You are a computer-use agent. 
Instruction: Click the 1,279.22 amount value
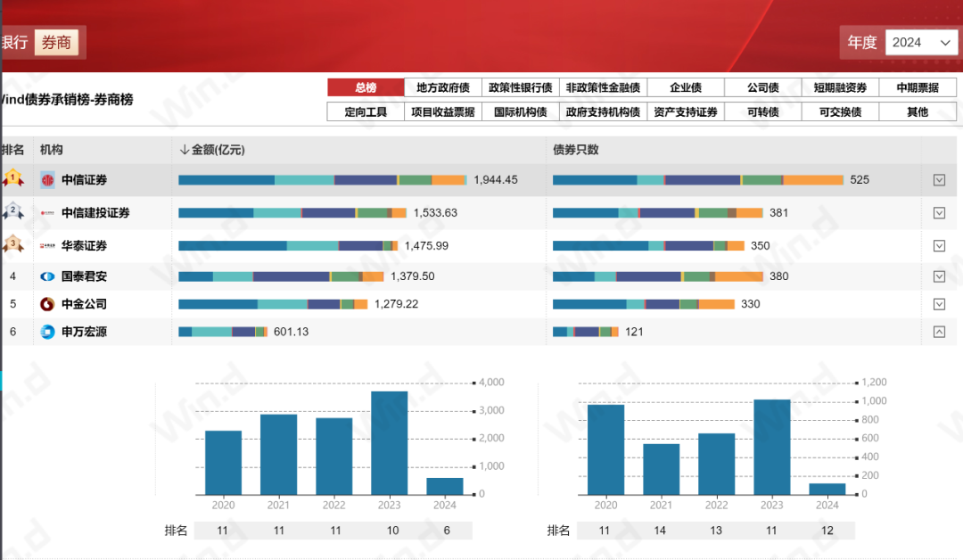click(396, 304)
